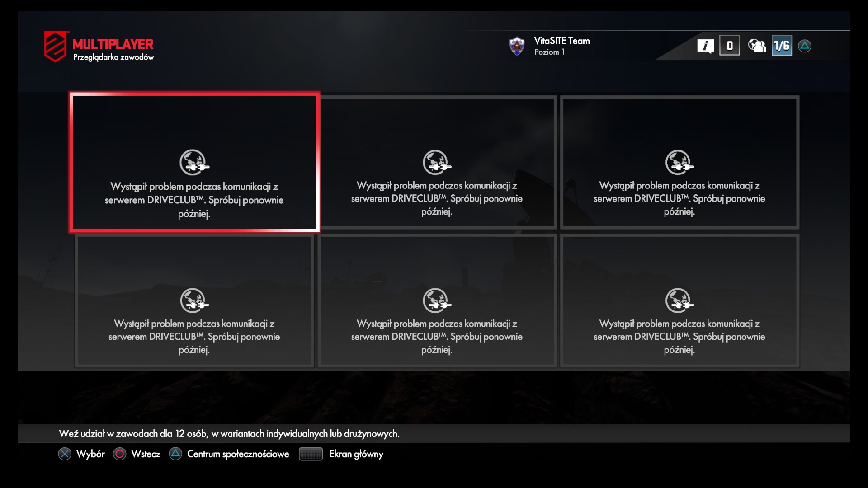Click the notification counter showing 0
Screen dimensions: 868x488
point(730,46)
